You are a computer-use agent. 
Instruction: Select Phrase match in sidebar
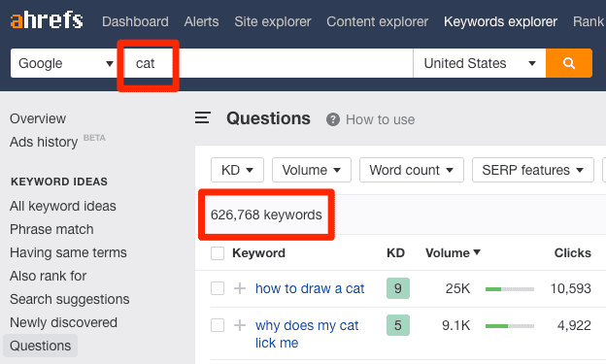pyautogui.click(x=51, y=229)
